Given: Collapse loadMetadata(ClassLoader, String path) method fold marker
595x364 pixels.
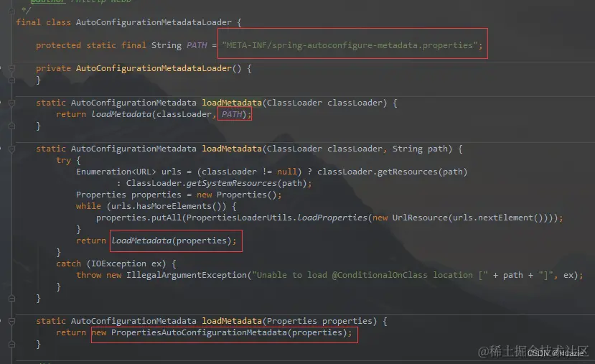Looking at the screenshot, I should coord(11,149).
